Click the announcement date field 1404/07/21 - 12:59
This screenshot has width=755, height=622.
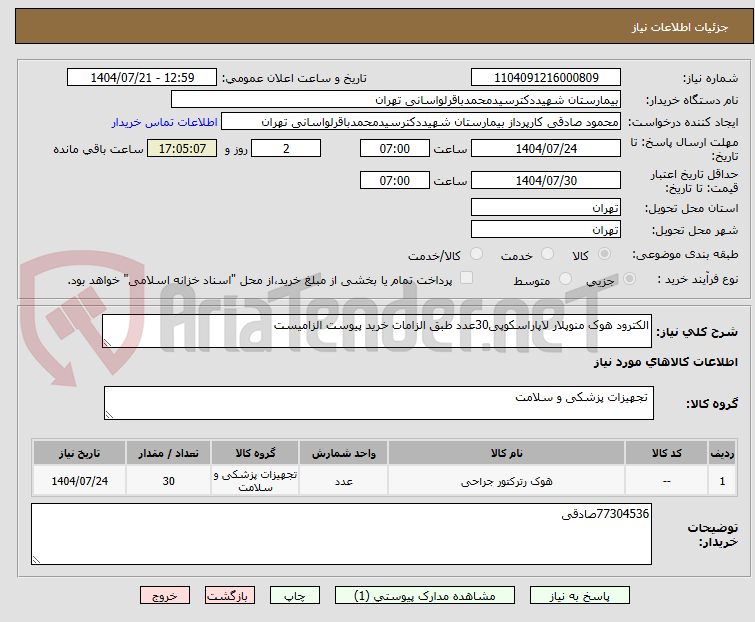pos(142,78)
